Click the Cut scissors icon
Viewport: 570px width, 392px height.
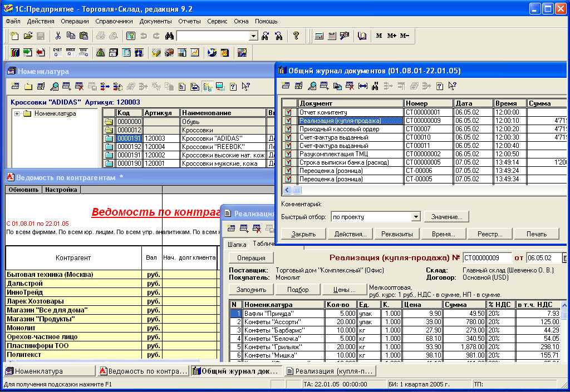[x=58, y=36]
